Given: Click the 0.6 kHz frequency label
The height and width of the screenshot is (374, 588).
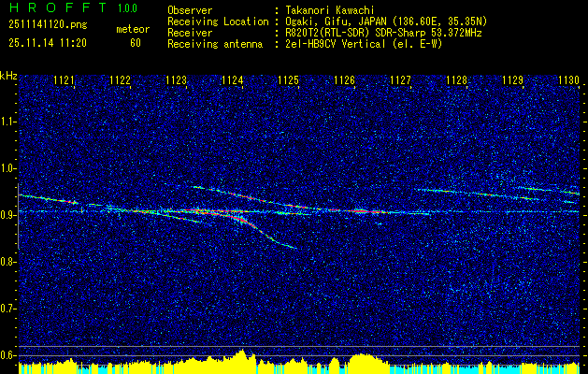Looking at the screenshot, I should pos(8,355).
